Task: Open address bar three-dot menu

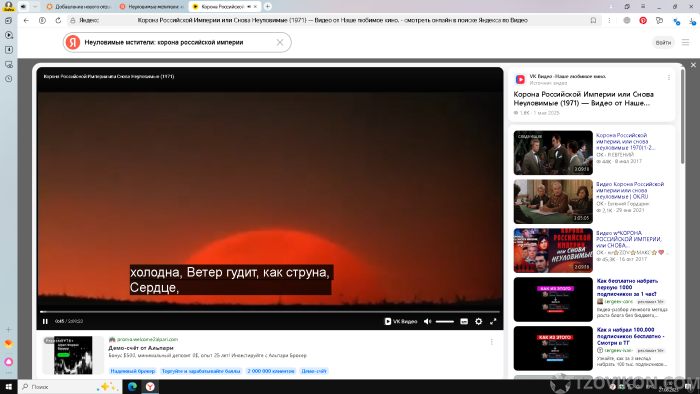Action: coord(609,20)
